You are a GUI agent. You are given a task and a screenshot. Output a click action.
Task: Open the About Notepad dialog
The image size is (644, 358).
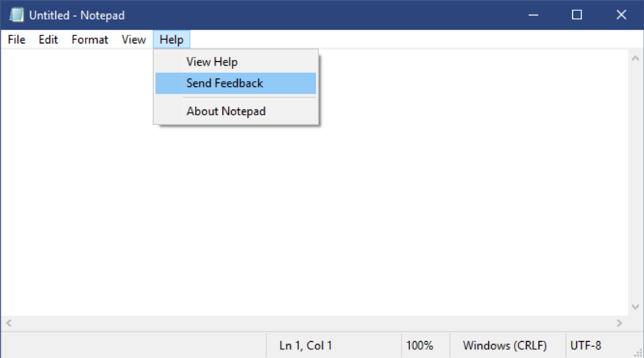pos(226,111)
